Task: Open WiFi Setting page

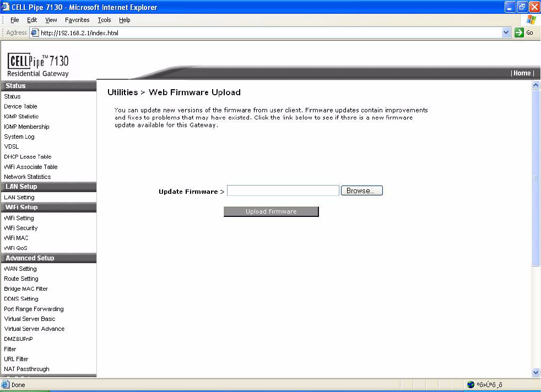Action: tap(19, 218)
